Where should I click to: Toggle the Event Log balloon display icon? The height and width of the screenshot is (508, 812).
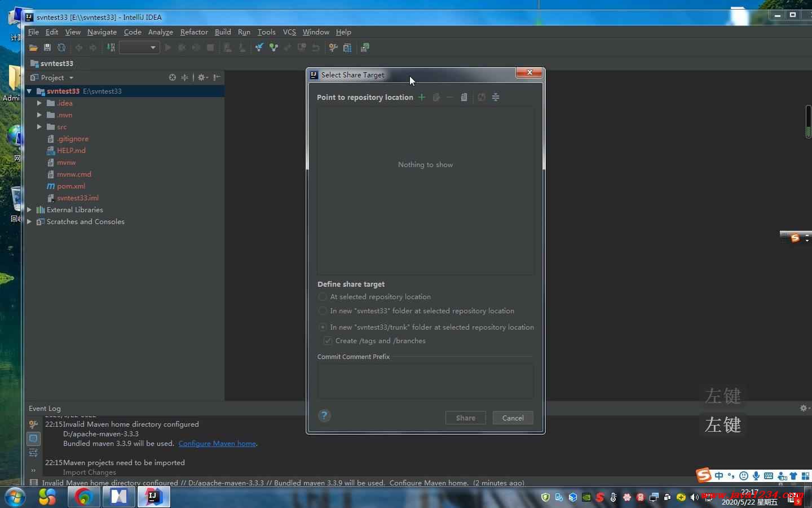point(33,439)
